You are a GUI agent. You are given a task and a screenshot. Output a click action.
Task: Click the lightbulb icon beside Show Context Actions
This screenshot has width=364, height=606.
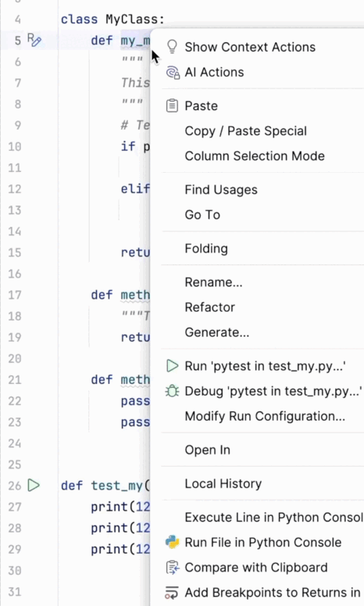[172, 47]
